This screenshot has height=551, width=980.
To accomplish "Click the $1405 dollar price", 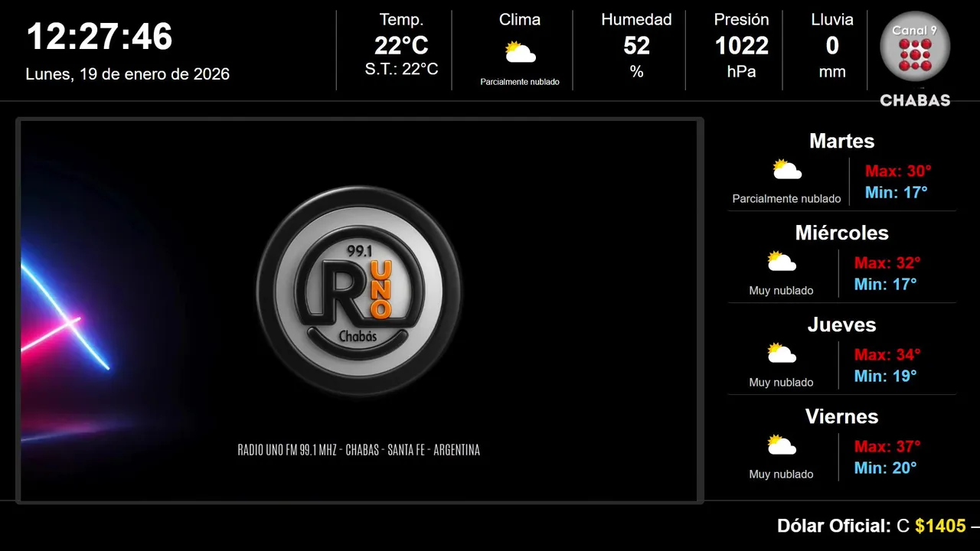I will [940, 526].
